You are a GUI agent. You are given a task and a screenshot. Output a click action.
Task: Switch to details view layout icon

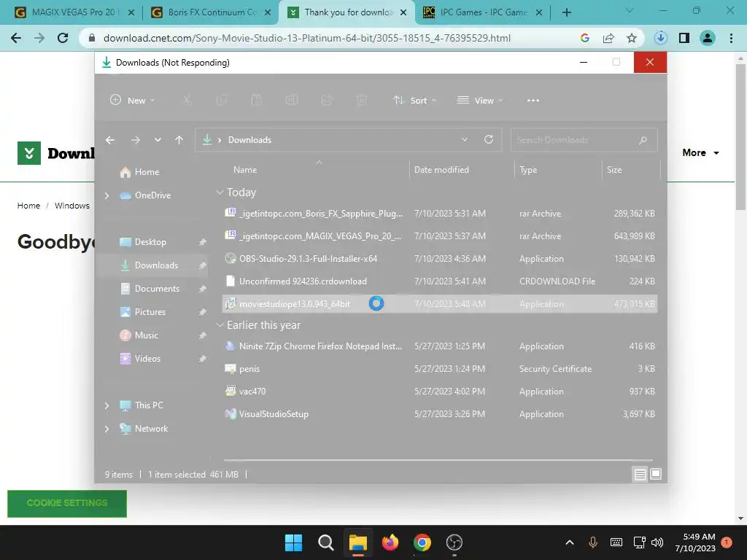(x=640, y=474)
